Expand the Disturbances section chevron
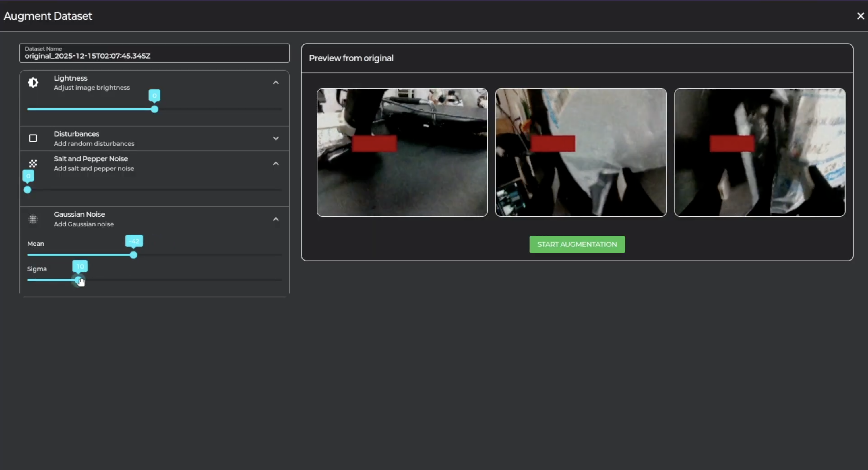Viewport: 868px width, 470px height. tap(276, 138)
